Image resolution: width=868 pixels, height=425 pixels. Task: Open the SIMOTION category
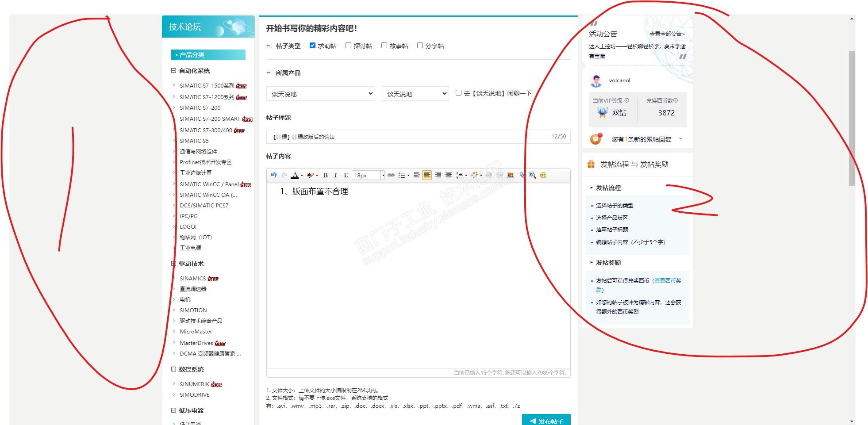tap(193, 310)
